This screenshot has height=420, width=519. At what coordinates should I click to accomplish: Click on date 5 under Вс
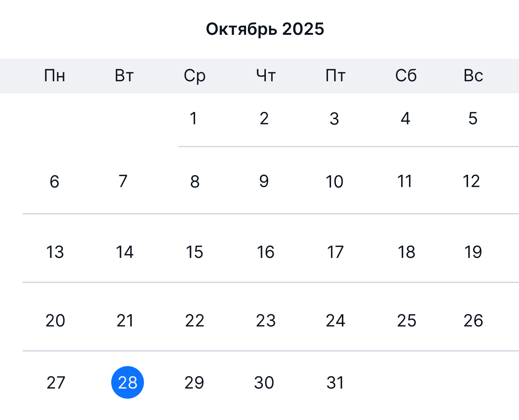point(473,119)
